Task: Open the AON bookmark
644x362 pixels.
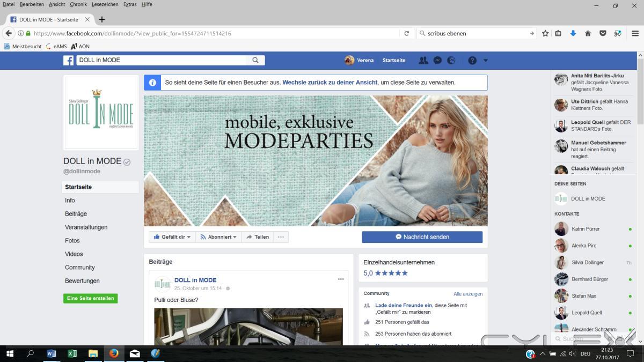Action: point(80,47)
